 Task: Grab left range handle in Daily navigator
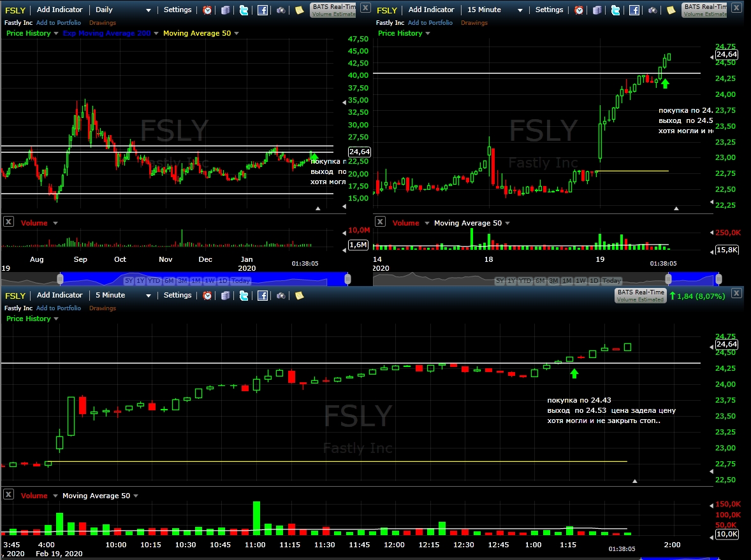pyautogui.click(x=60, y=278)
